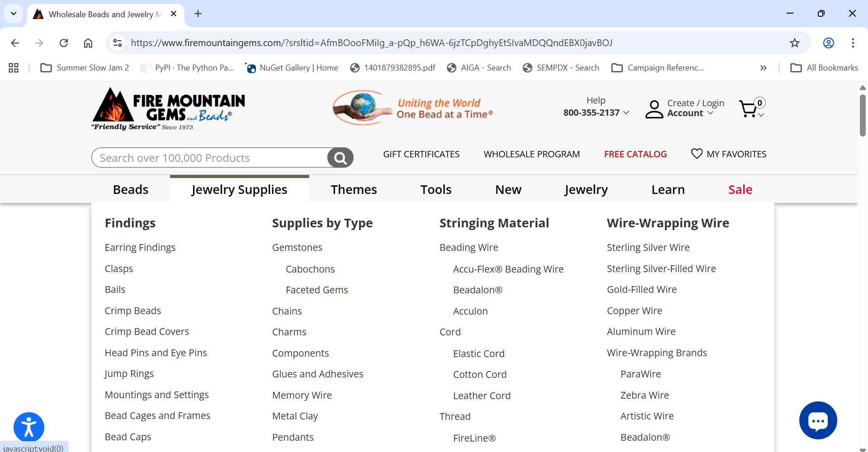Open the Earring Findings link

(x=140, y=248)
